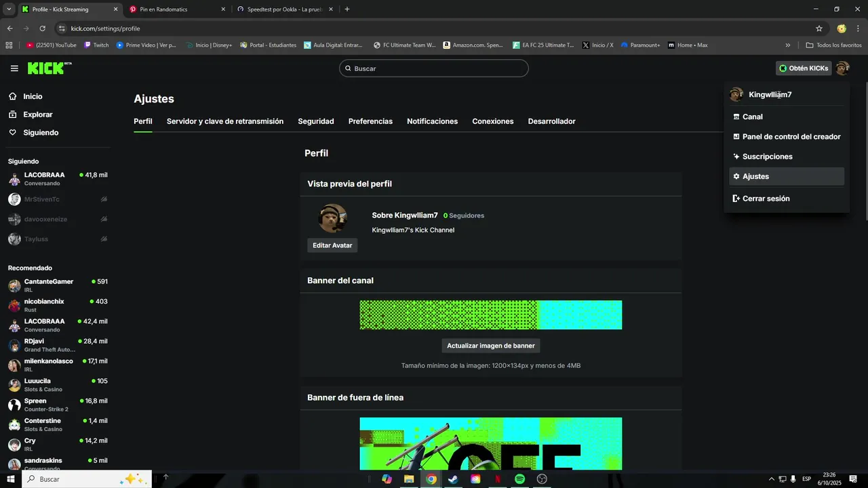The width and height of the screenshot is (868, 488).
Task: Reload the page
Action: coord(42,28)
